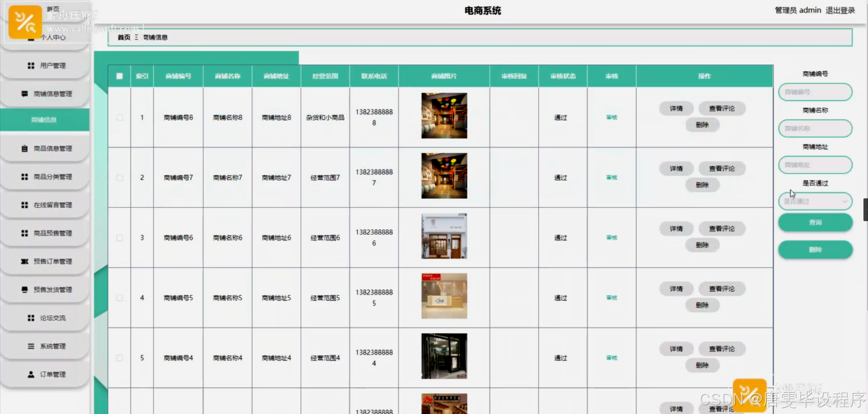Click 审核 link for 商铺编号8

tap(612, 117)
